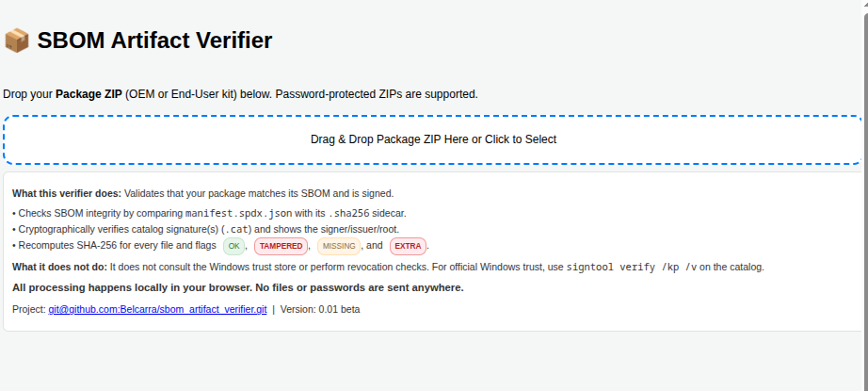The image size is (868, 391).
Task: Open the Belcarra sbom_artifact_verifier git link
Action: [x=157, y=309]
